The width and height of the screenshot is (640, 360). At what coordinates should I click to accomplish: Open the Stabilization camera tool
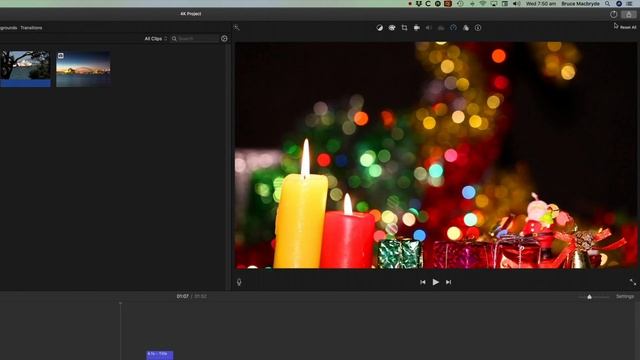click(416, 28)
